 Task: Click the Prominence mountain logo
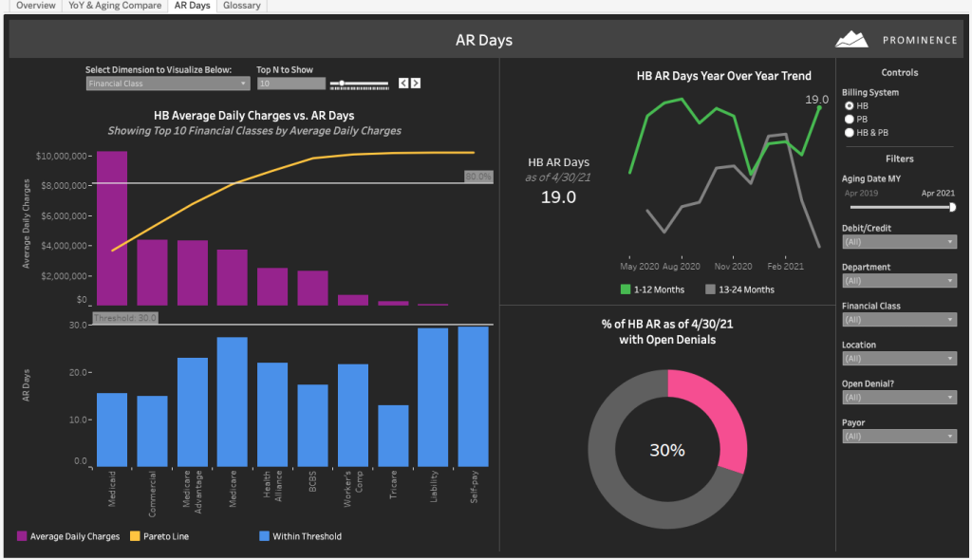(851, 39)
